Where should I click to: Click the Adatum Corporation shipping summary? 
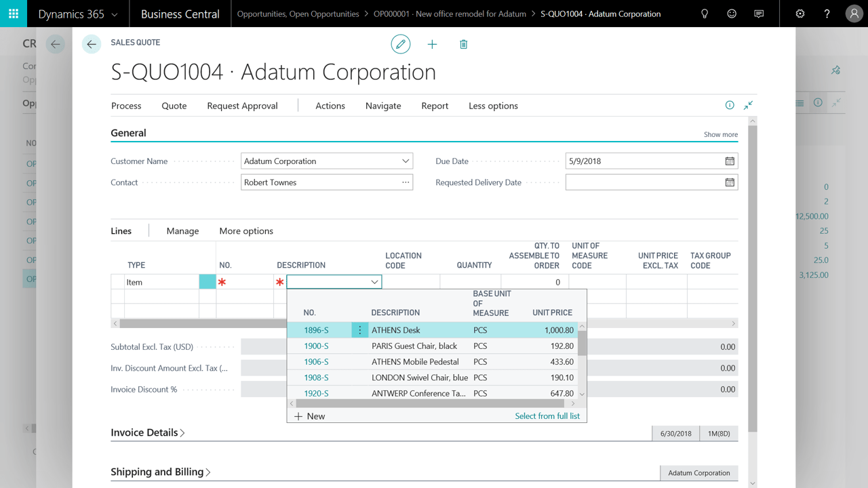point(699,473)
